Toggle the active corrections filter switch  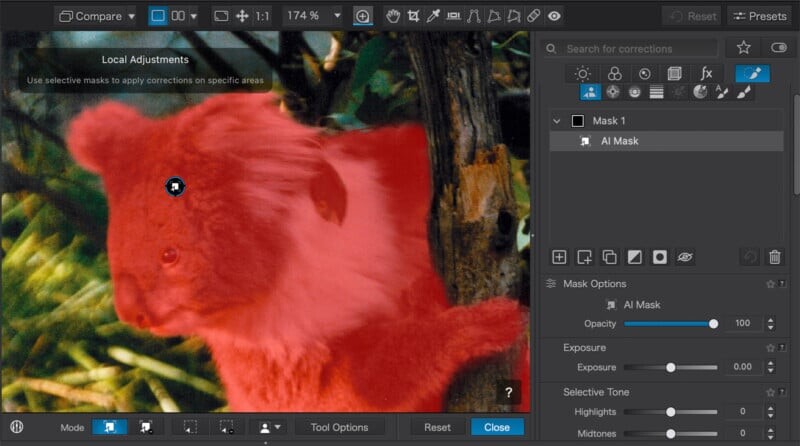point(778,47)
